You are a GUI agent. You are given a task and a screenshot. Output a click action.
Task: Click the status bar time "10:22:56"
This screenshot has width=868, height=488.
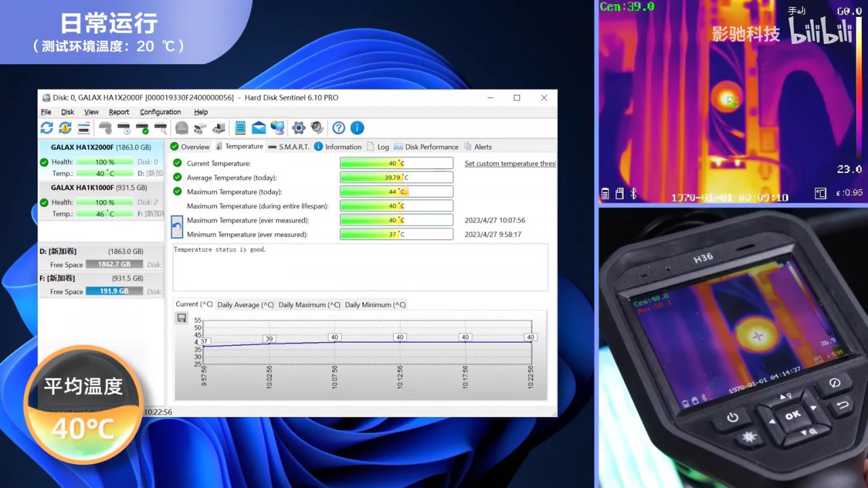coord(158,412)
